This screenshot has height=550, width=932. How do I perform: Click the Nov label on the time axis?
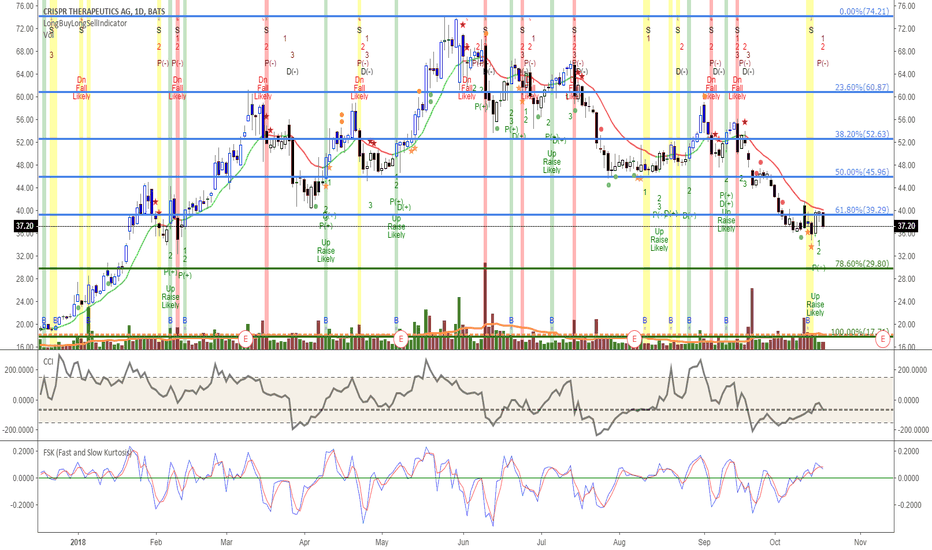click(859, 542)
